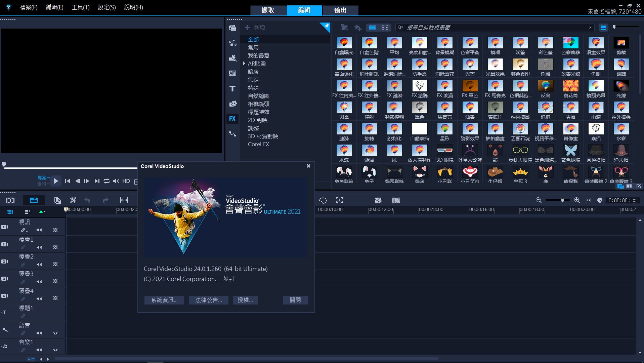This screenshot has height=363, width=644.
Task: Open the tools wrench icon in timeline toolbar
Action: pyautogui.click(x=73, y=200)
